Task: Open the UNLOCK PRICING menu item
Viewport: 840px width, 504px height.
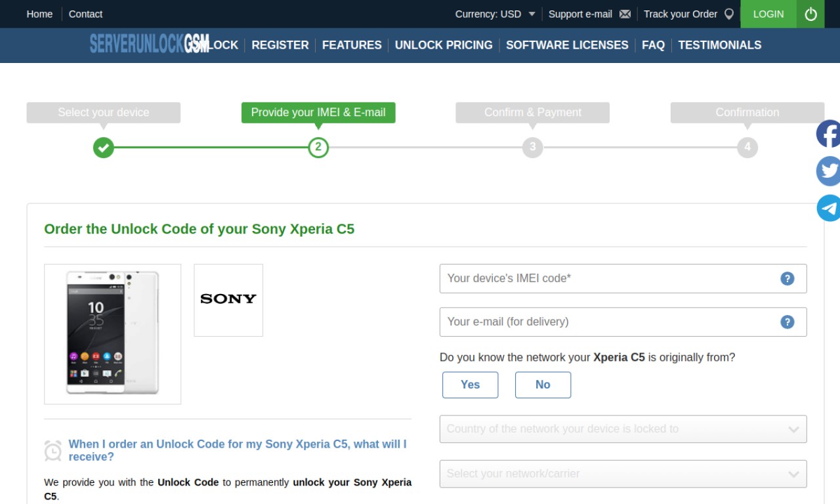Action: pyautogui.click(x=444, y=45)
